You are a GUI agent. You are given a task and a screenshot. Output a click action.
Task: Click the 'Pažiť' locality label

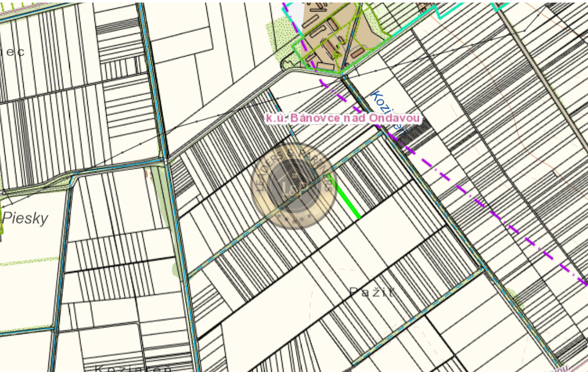[371, 292]
